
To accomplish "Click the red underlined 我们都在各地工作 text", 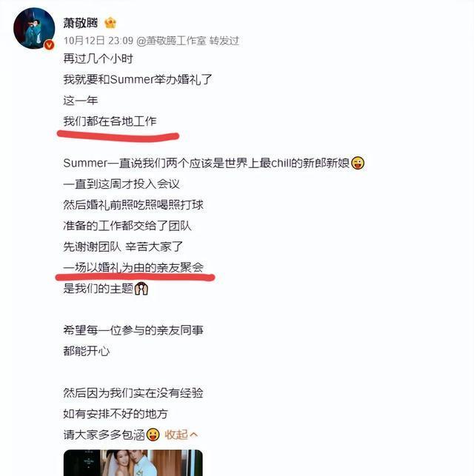I will 110,121.
